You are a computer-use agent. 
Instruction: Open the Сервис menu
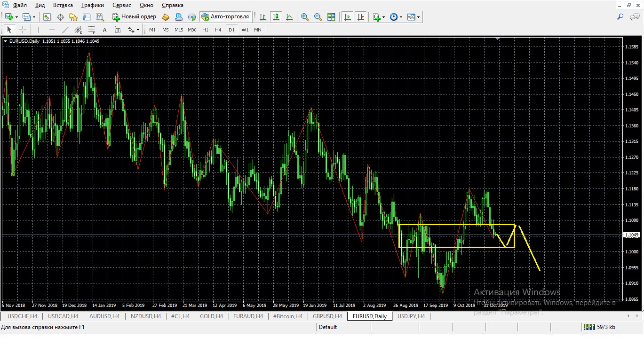(x=122, y=5)
